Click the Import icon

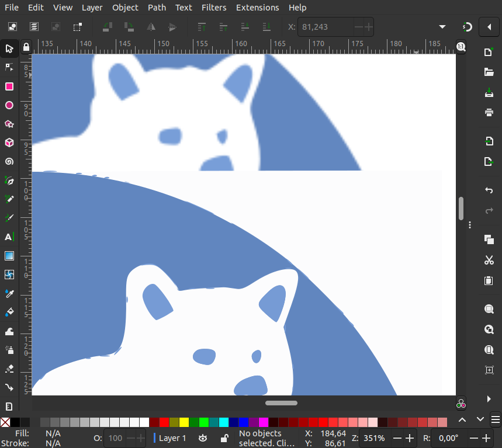tap(489, 141)
